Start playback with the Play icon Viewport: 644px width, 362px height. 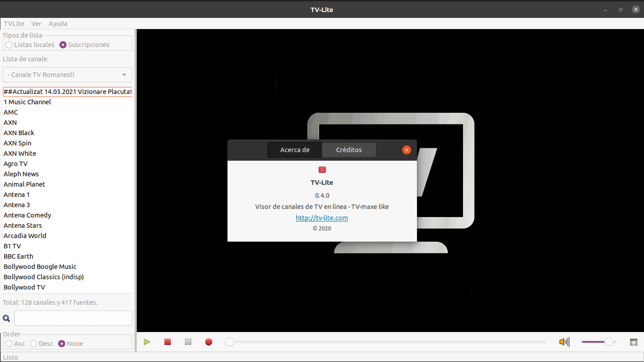point(147,341)
